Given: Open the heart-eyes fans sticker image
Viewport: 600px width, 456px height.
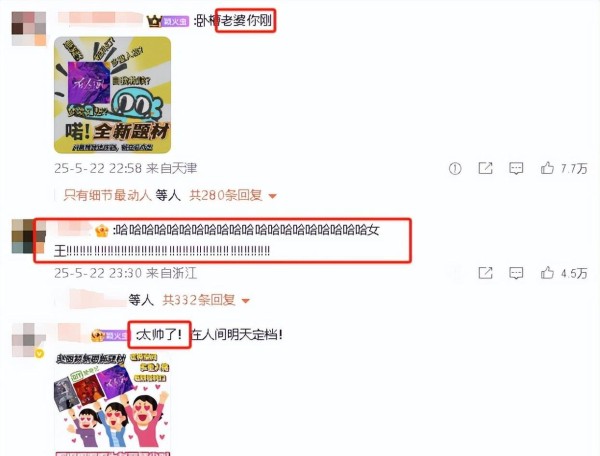Looking at the screenshot, I should [112, 404].
